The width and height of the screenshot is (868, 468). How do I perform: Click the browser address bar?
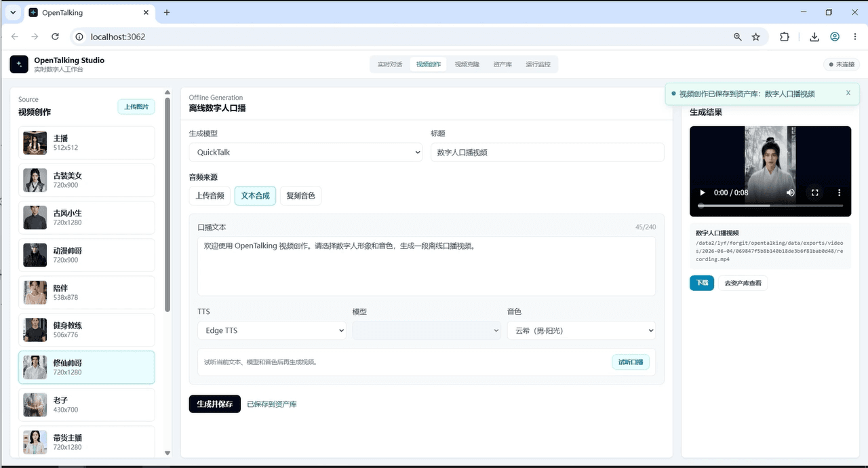(400, 37)
